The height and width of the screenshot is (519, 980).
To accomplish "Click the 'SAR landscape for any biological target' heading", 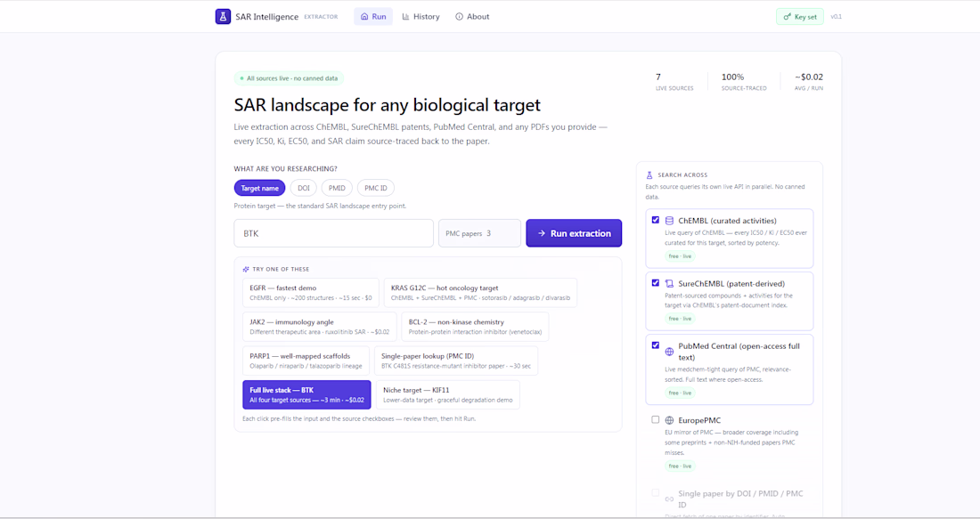I will pyautogui.click(x=387, y=105).
